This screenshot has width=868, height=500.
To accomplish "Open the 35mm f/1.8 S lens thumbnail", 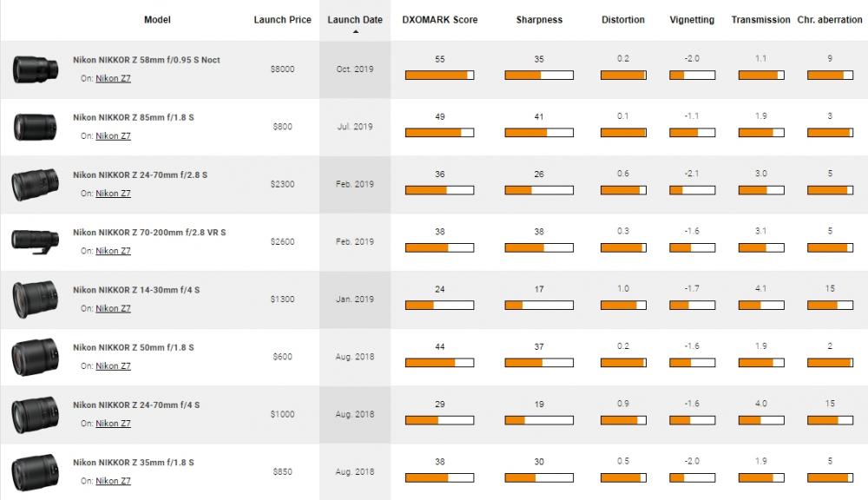I will 35,471.
